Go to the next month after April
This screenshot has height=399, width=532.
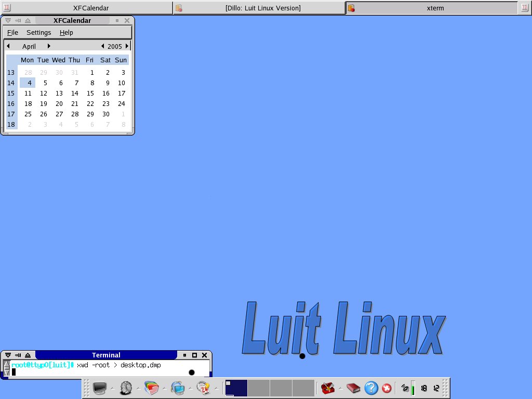point(49,46)
